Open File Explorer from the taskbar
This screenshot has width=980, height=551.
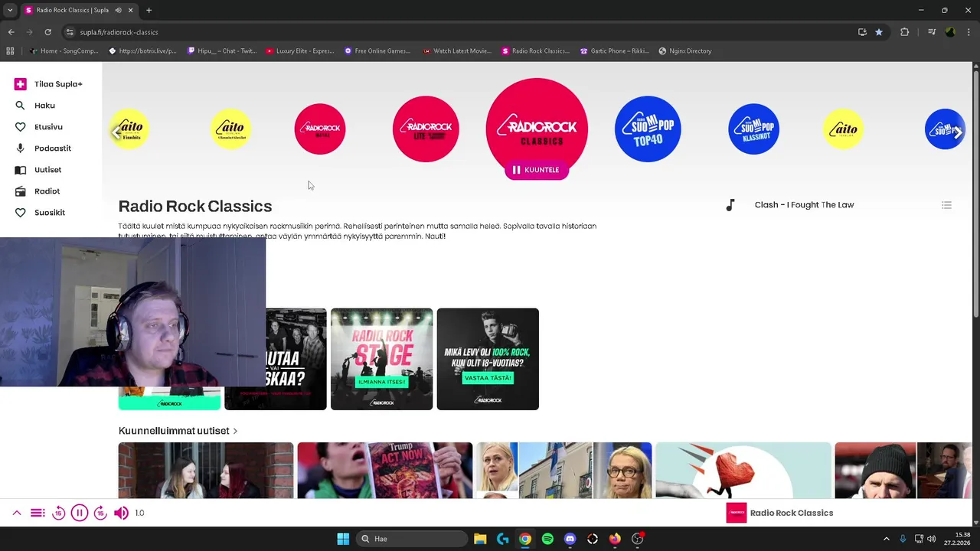(x=480, y=539)
